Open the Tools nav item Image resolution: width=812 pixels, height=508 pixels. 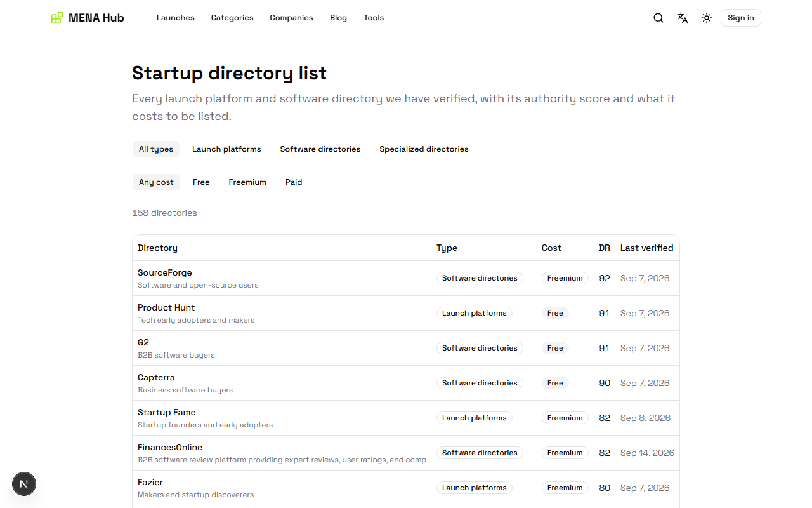(x=374, y=18)
